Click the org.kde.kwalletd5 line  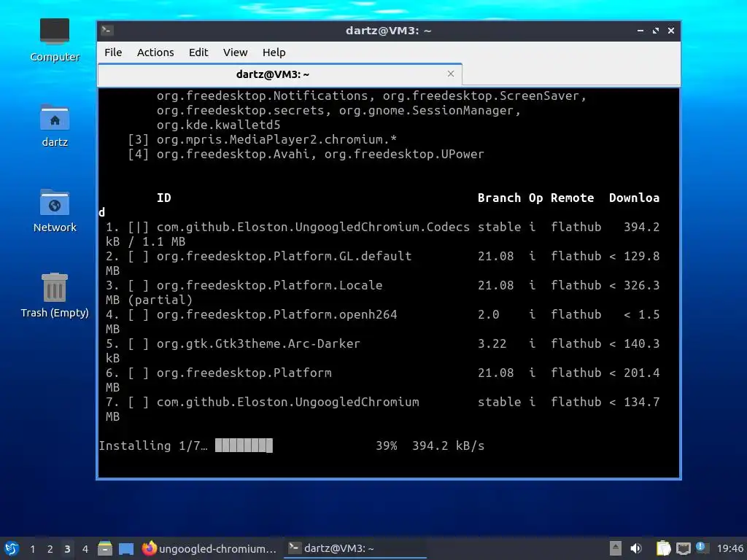218,125
